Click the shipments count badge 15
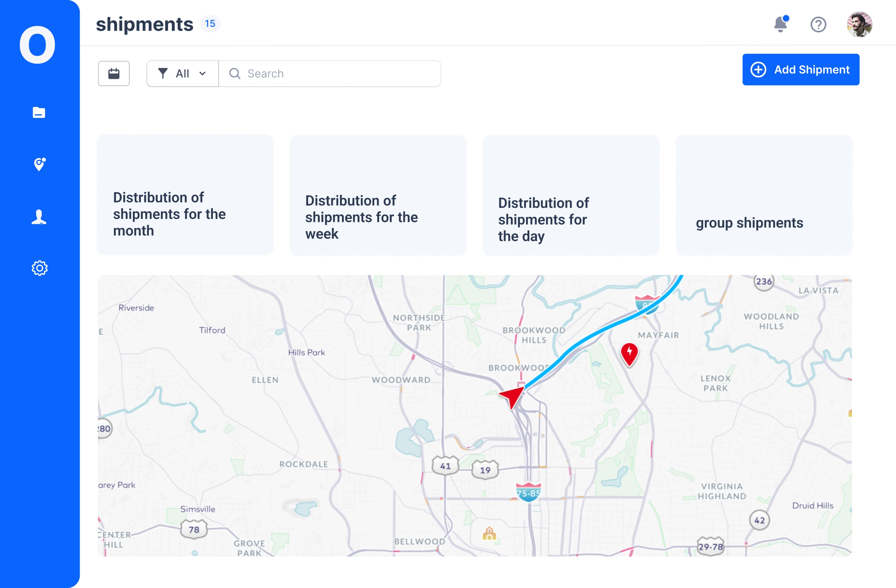Screen dimensions: 896x588 [x=210, y=24]
